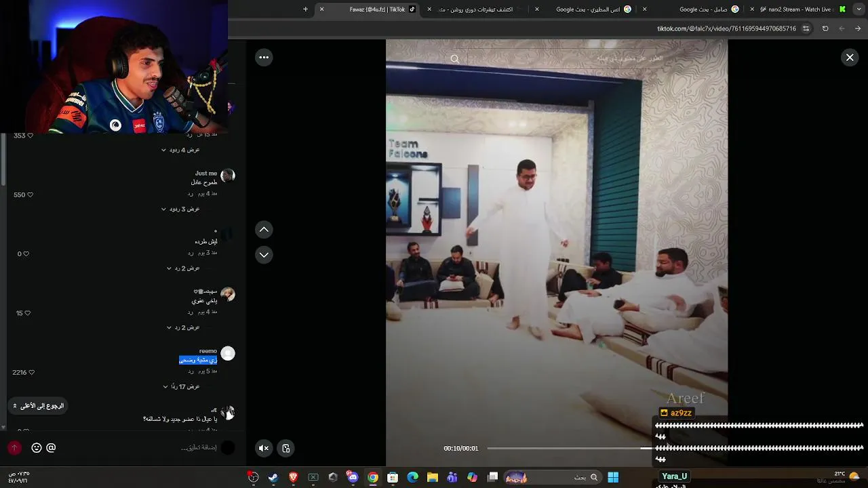Unmute the video sound

(x=264, y=448)
